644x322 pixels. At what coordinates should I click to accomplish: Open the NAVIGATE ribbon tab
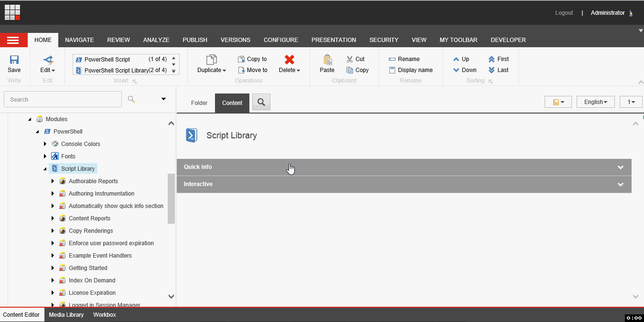(79, 40)
